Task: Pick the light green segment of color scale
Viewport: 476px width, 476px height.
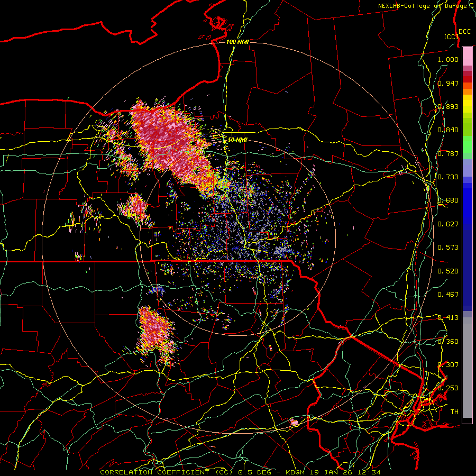Action: [467, 145]
